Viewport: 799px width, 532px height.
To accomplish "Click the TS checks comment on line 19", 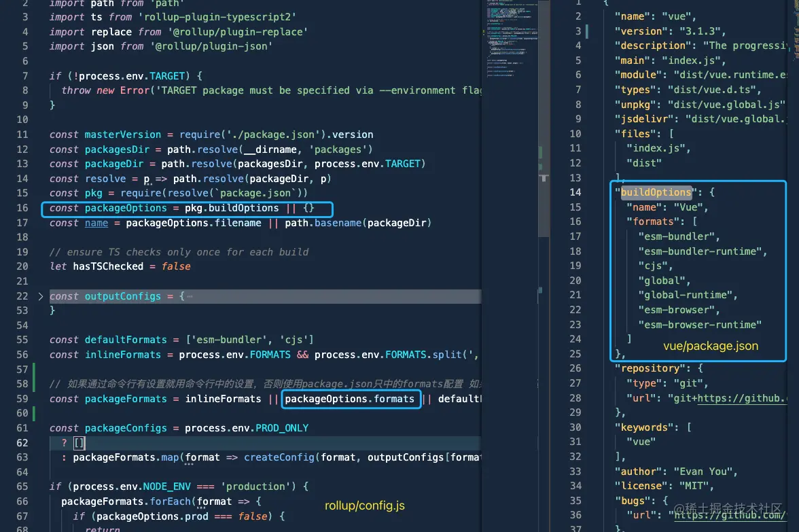I will pos(179,252).
